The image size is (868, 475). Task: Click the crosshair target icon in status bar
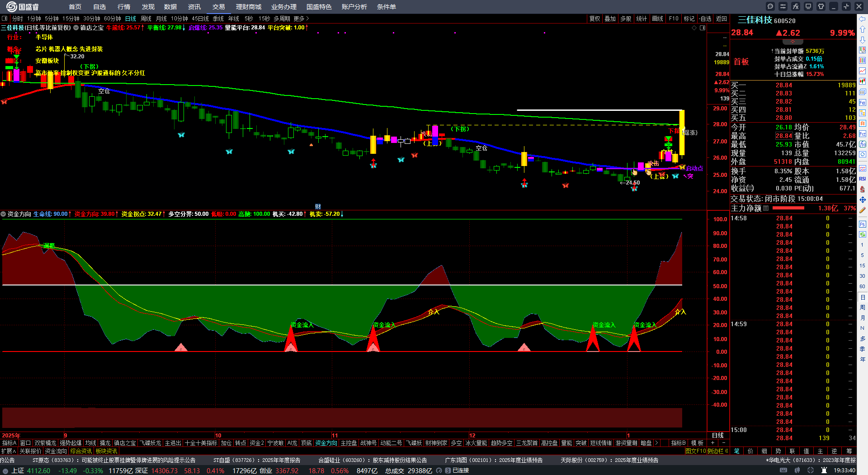(811, 470)
